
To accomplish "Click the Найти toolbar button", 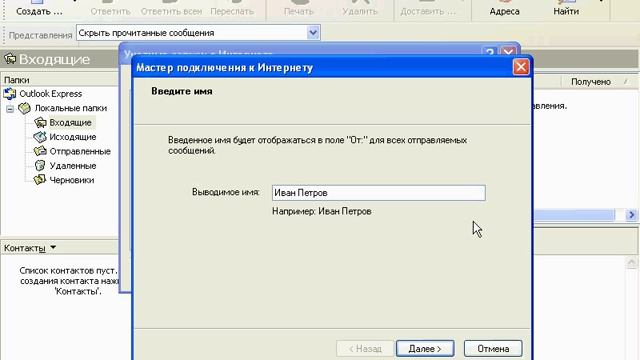I will [x=566, y=8].
